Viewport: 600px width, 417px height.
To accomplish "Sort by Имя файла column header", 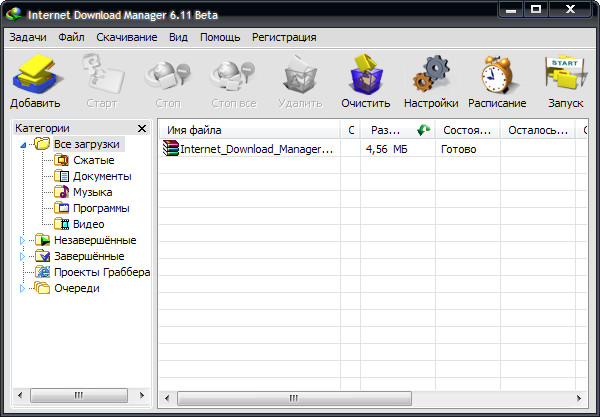I will (x=248, y=130).
